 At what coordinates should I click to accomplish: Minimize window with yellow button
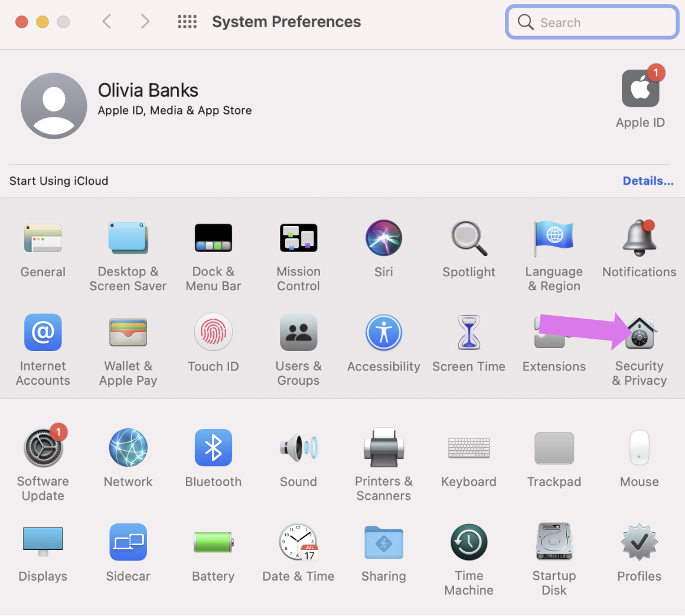[43, 22]
